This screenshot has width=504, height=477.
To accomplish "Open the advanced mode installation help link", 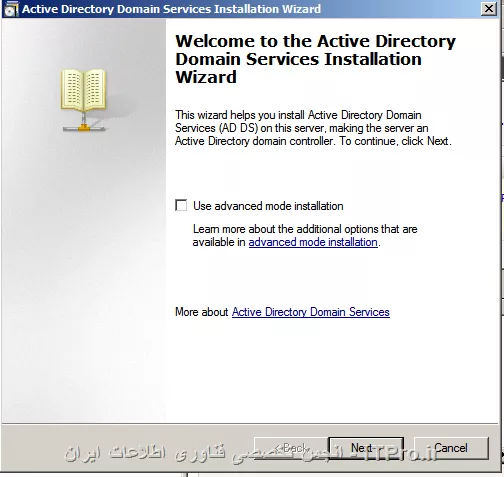I will 313,242.
